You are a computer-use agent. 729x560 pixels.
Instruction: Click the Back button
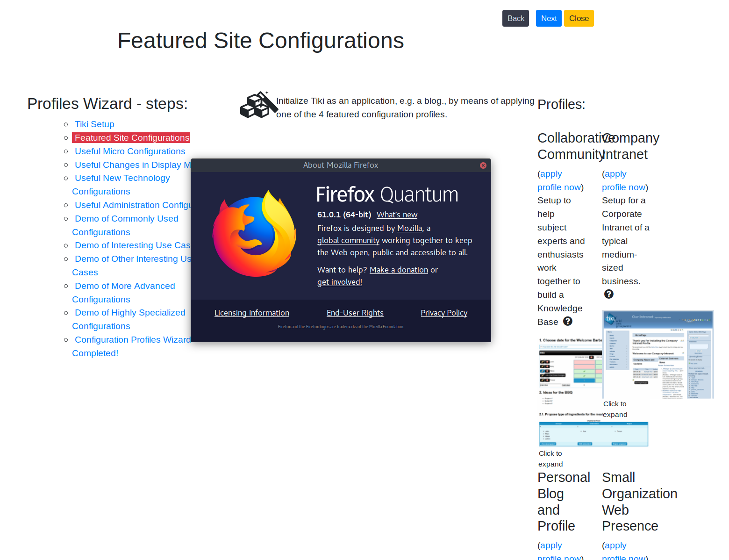[x=515, y=18]
